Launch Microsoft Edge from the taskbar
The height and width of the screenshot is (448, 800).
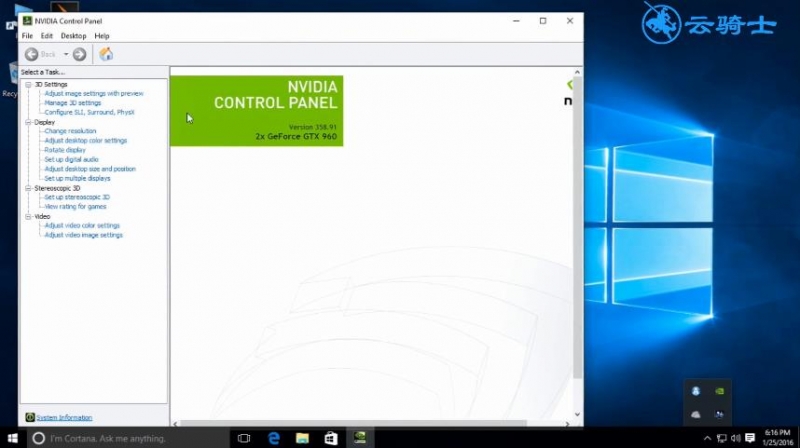point(274,438)
